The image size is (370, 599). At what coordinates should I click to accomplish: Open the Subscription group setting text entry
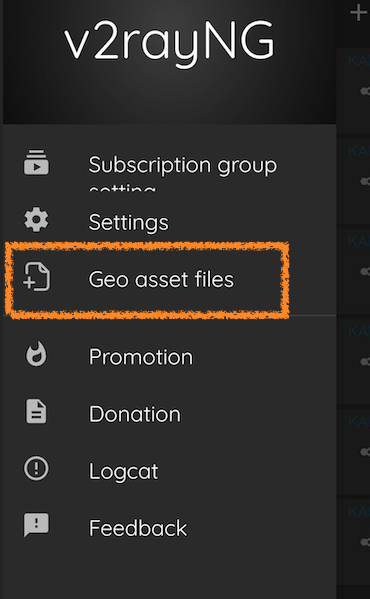tap(183, 172)
